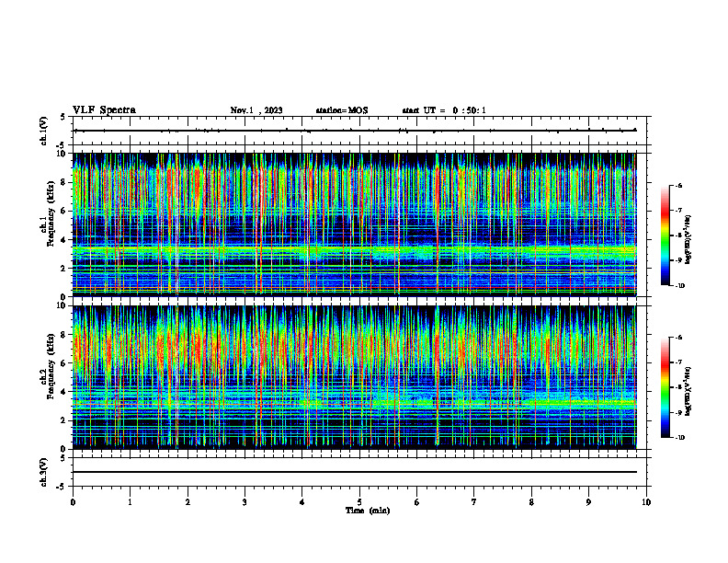Viewport: 728px width, 563px height.
Task: Click the ch.3 voltage trace line
Action: coord(354,472)
